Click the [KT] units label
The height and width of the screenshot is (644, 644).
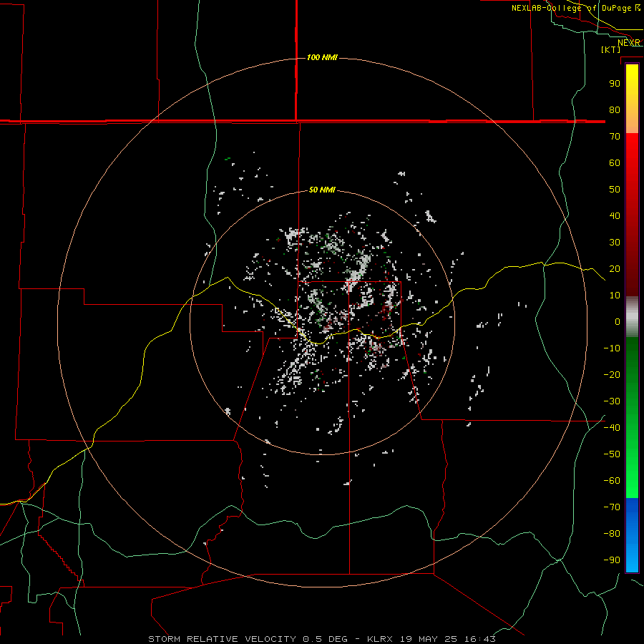[x=611, y=49]
